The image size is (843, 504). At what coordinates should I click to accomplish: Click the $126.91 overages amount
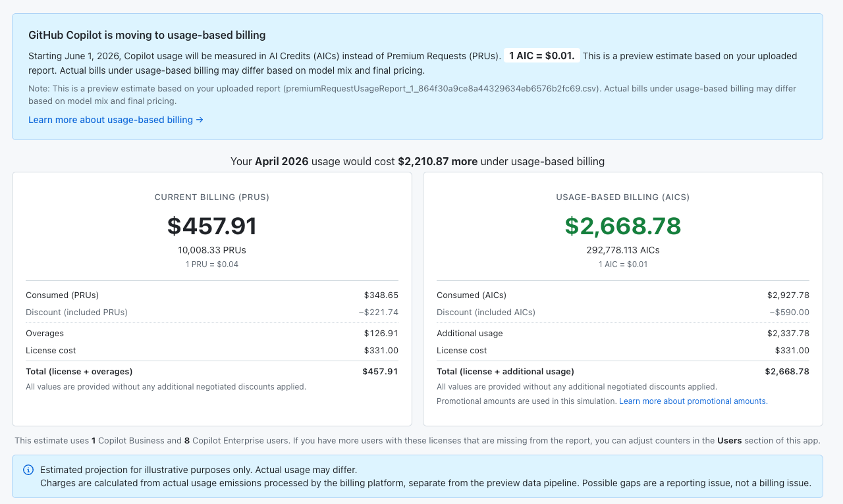click(381, 334)
